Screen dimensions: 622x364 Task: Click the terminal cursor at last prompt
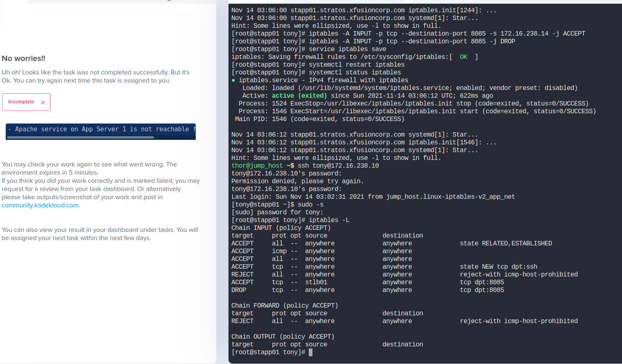click(x=310, y=352)
